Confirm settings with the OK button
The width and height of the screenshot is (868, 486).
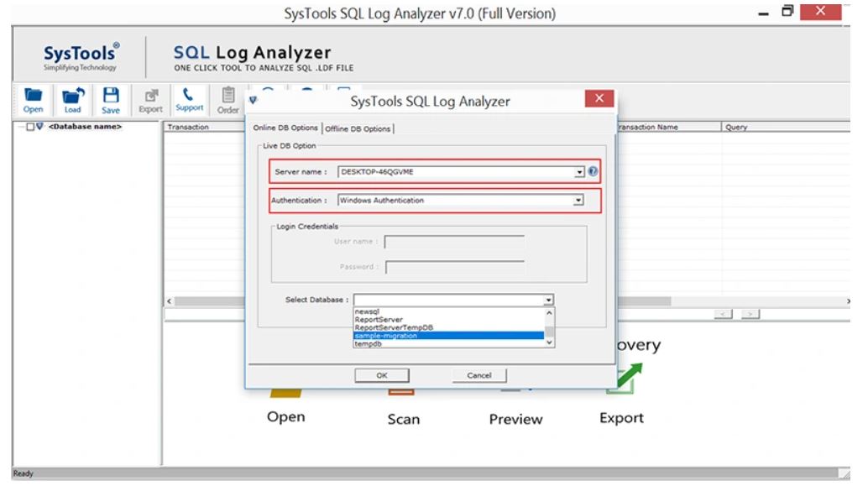click(383, 375)
